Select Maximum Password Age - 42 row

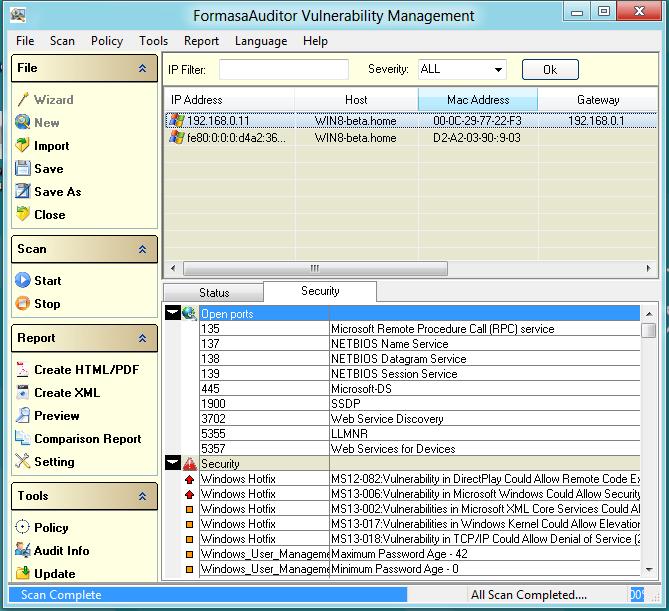click(x=420, y=554)
